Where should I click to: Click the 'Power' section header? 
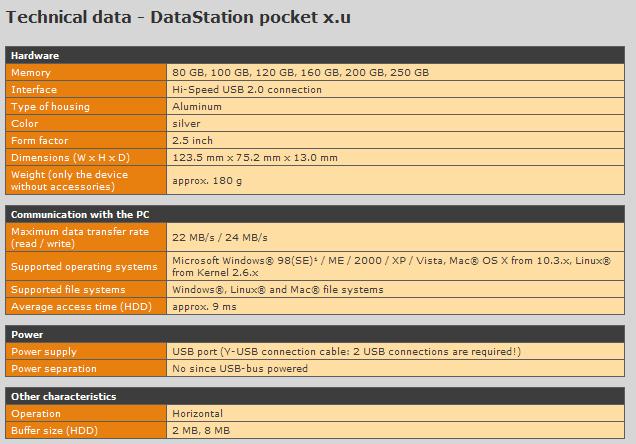click(315, 334)
